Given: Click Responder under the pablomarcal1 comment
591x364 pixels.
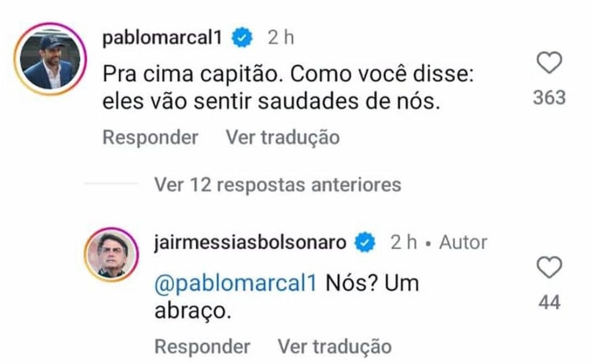Looking at the screenshot, I should tap(151, 137).
